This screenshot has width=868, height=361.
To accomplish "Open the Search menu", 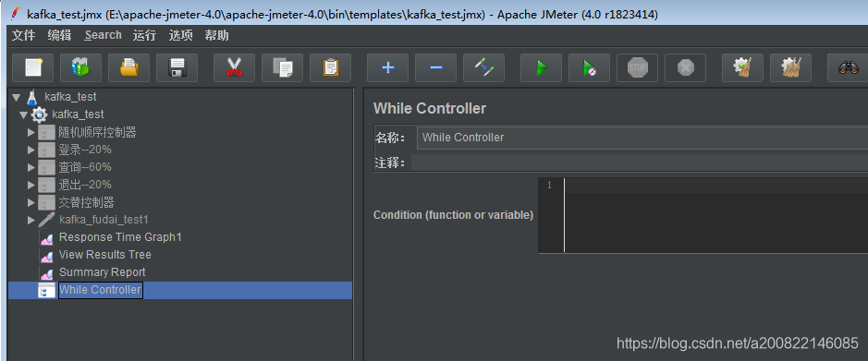I will [x=103, y=35].
